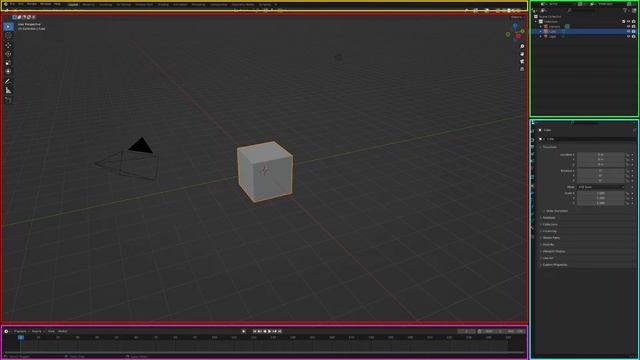Expand the Delta Transform panel
This screenshot has height=360, width=640.
pos(556,211)
